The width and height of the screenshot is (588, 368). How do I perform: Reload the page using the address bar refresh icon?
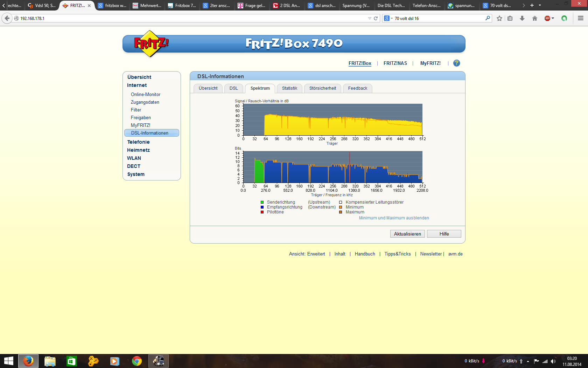pyautogui.click(x=376, y=18)
